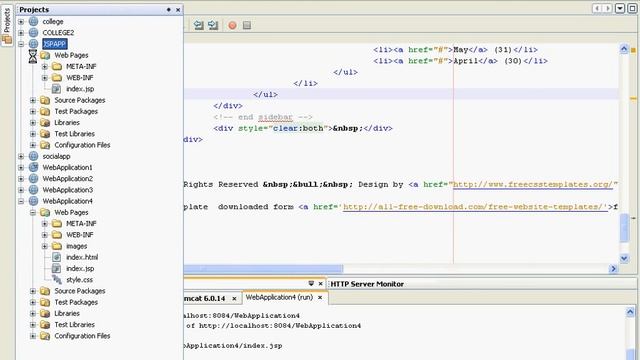Click the WebApplication2 project icon

[33, 178]
